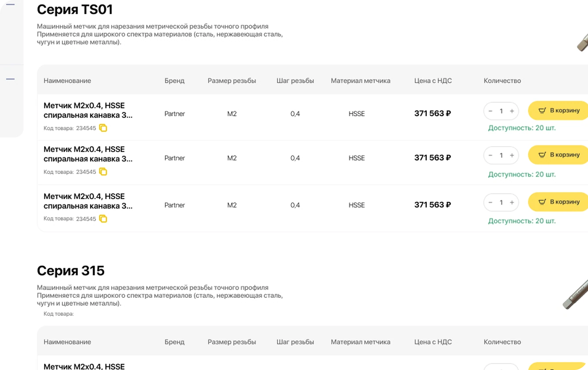Screen dimensions: 588x370
Task: Collapse the second sidebar section dash
Action: [10, 79]
